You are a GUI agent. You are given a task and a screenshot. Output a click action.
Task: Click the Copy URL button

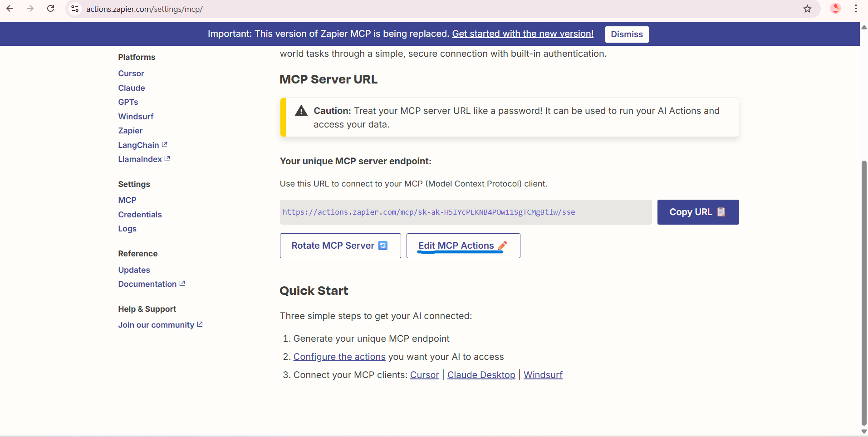pyautogui.click(x=697, y=212)
